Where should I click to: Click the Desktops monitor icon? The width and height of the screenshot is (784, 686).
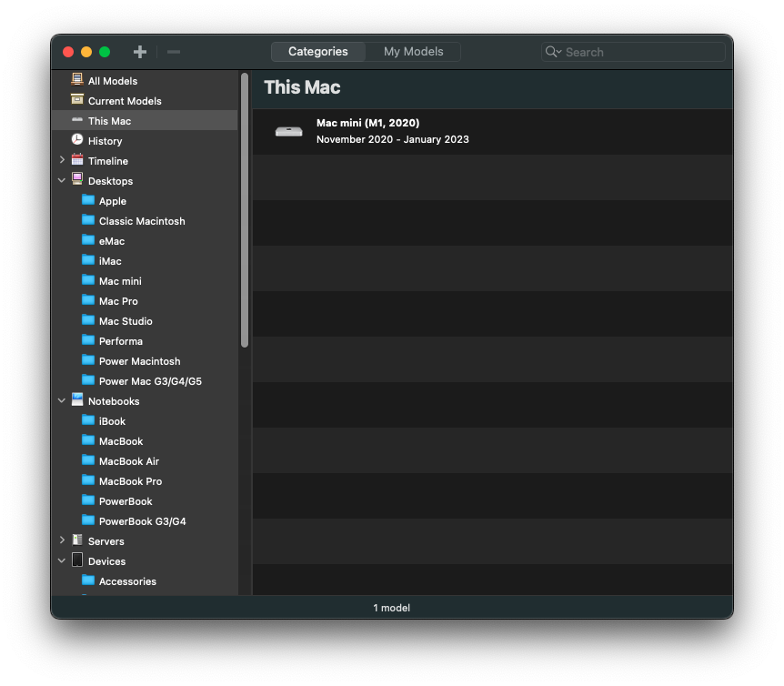77,179
